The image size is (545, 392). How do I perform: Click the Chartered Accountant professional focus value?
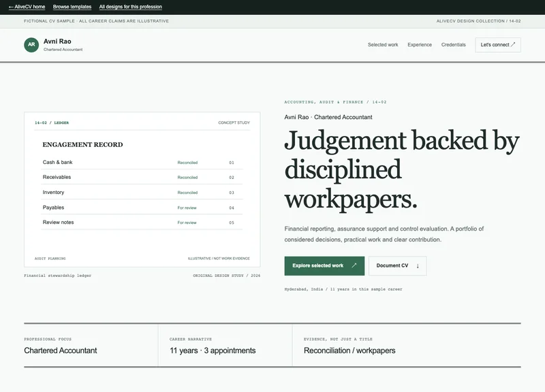[61, 350]
